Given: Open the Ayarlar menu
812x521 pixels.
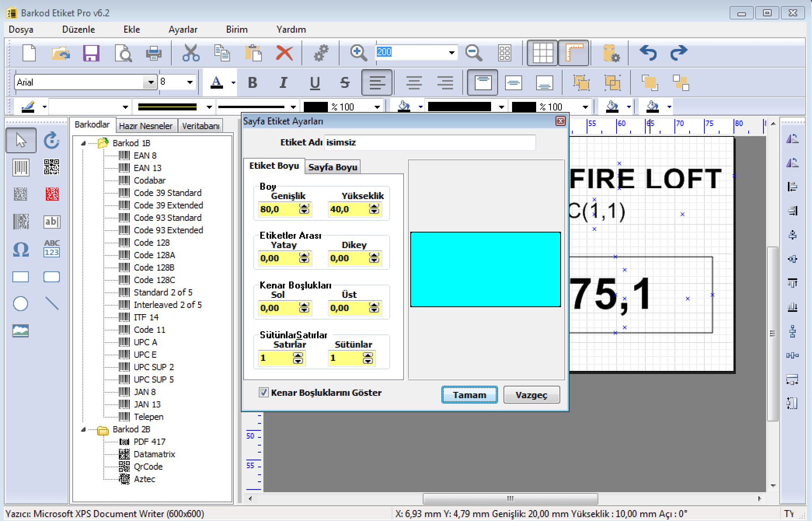Looking at the screenshot, I should tap(183, 30).
